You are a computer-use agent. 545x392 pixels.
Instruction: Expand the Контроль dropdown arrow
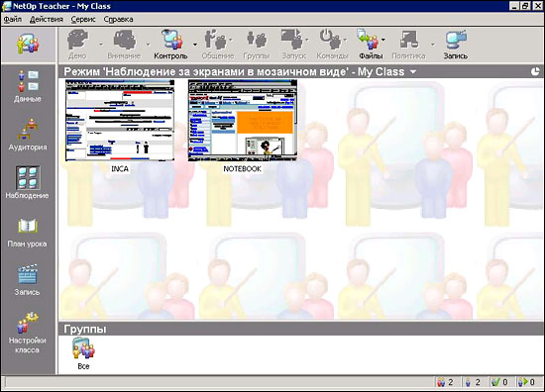pyautogui.click(x=195, y=45)
